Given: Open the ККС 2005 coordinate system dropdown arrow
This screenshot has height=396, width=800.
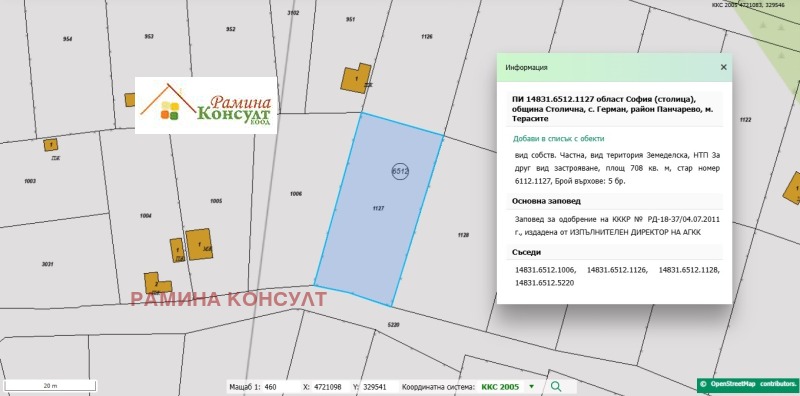Looking at the screenshot, I should (x=532, y=387).
